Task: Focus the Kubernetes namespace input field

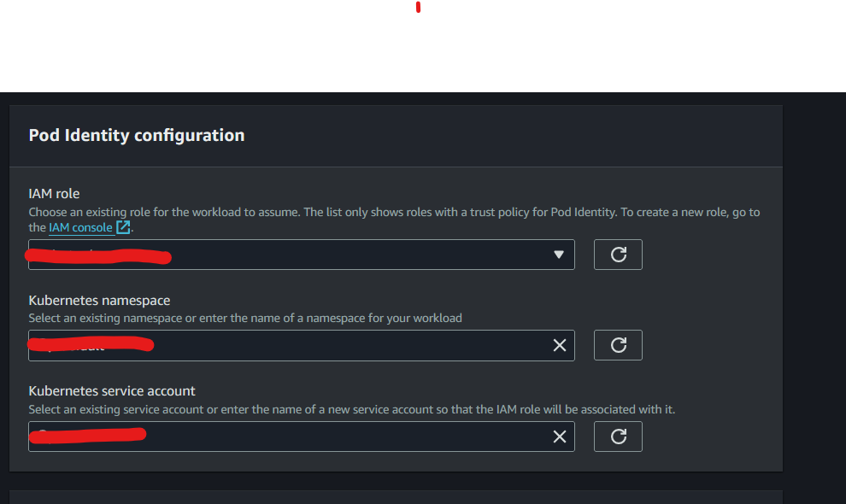Action: coord(302,345)
